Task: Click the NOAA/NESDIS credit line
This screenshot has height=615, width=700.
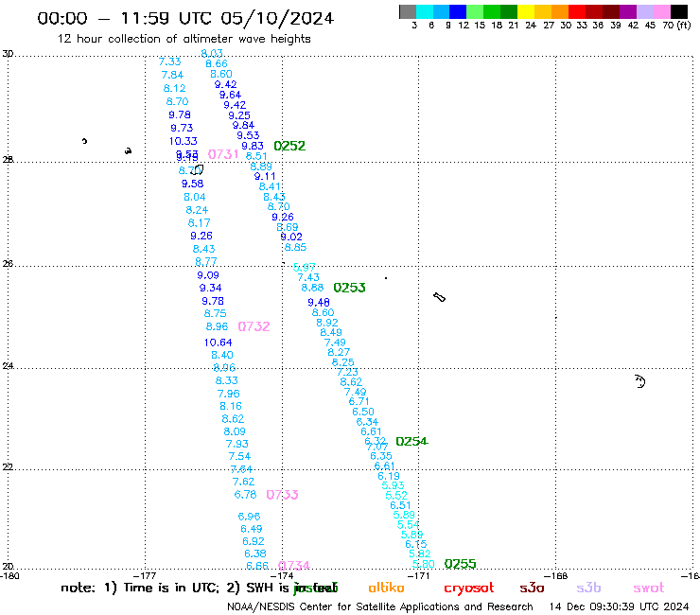Action: (x=380, y=607)
